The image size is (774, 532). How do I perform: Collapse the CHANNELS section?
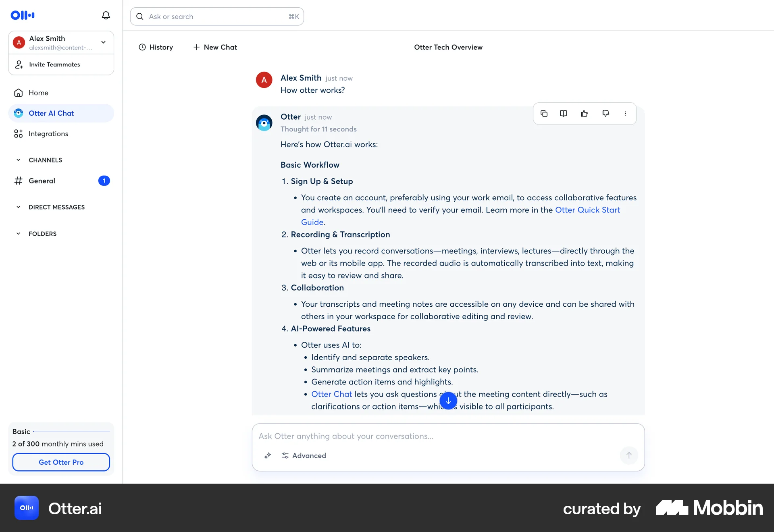tap(18, 160)
